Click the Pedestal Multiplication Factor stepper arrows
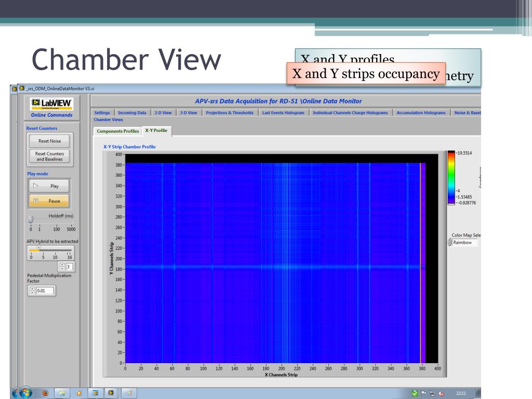Image resolution: width=532 pixels, height=399 pixels. coord(32,291)
